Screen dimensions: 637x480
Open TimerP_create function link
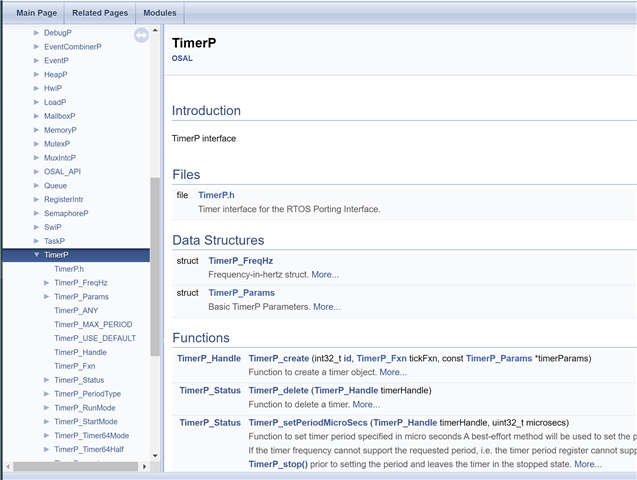pyautogui.click(x=279, y=358)
